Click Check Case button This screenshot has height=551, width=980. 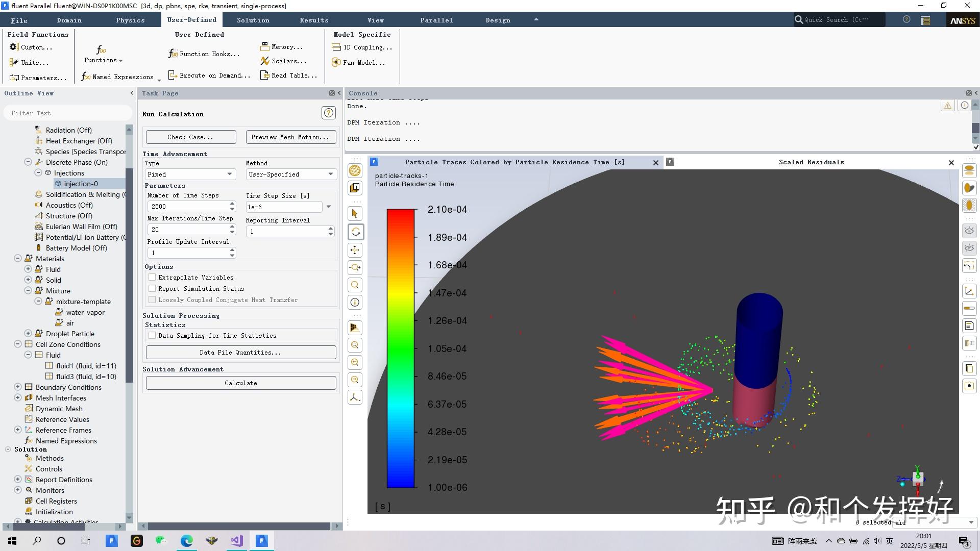pos(190,137)
